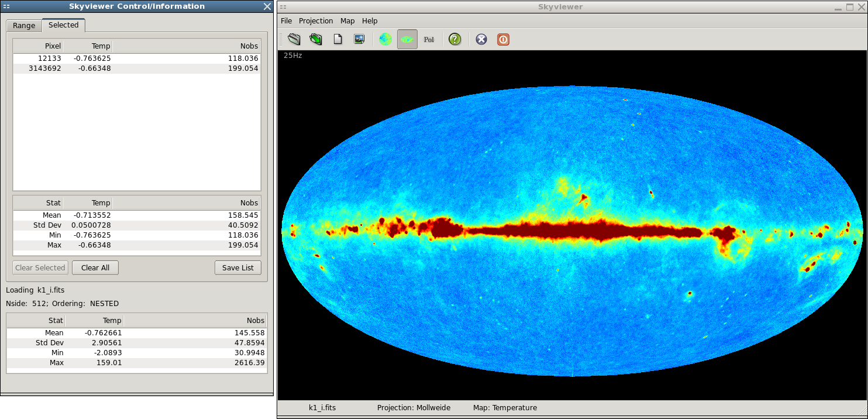Click the full-map Min temp -2.0893
This screenshot has width=868, height=419.
coord(107,353)
